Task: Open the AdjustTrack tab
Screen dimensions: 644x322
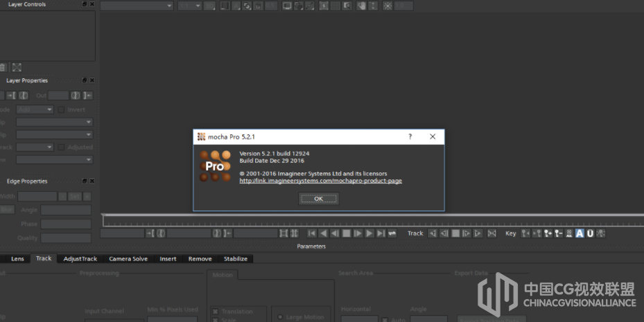Action: click(80, 259)
